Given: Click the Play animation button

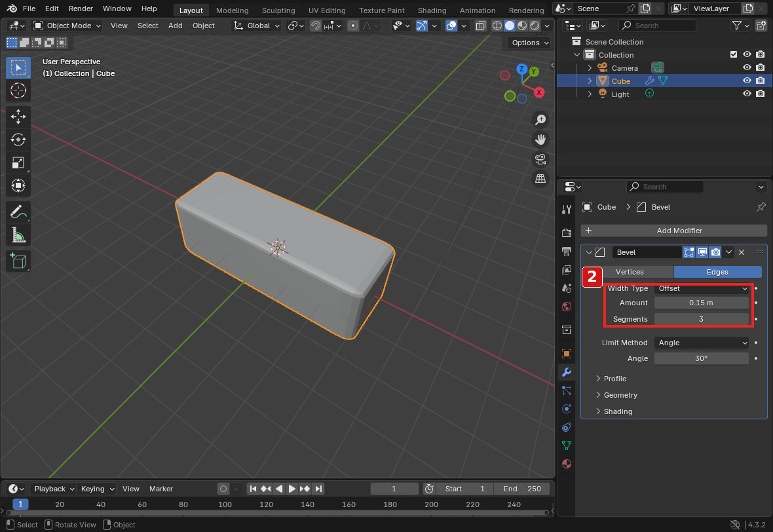Looking at the screenshot, I should (x=292, y=489).
